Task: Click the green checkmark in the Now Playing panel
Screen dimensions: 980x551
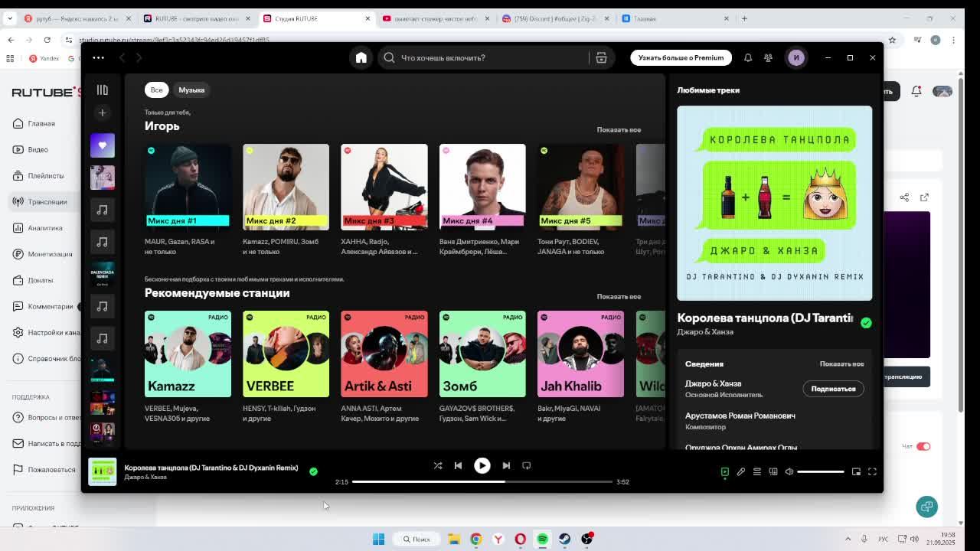Action: click(x=866, y=323)
